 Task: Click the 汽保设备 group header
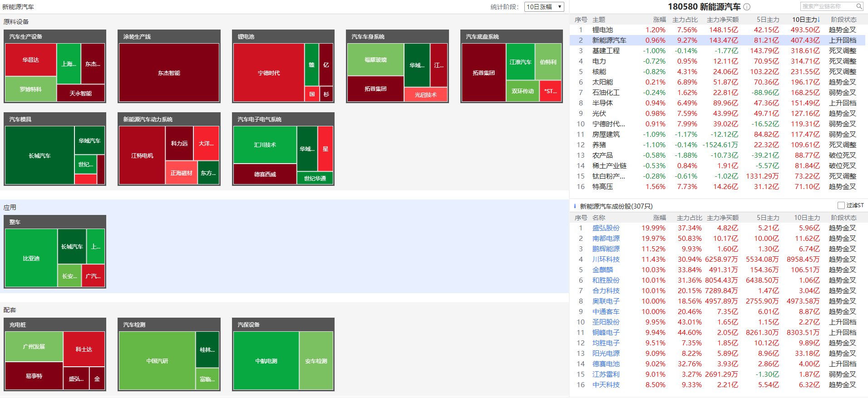pos(283,324)
